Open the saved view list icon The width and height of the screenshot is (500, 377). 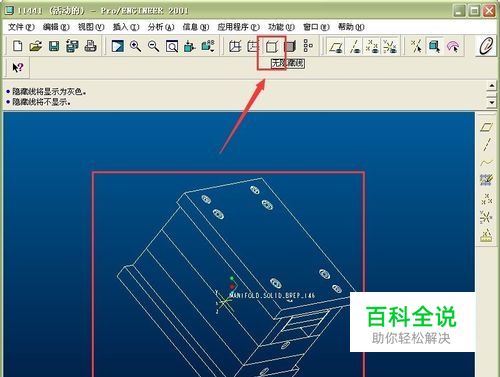[x=208, y=46]
